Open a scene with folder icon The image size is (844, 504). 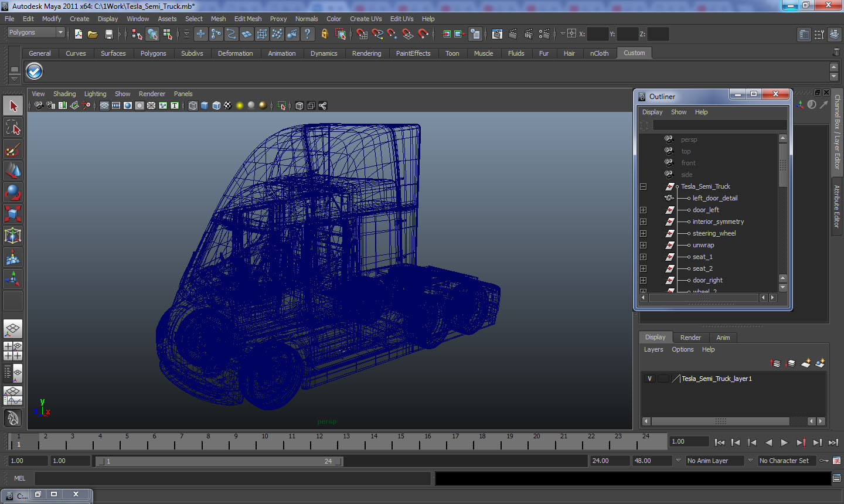[x=93, y=34]
